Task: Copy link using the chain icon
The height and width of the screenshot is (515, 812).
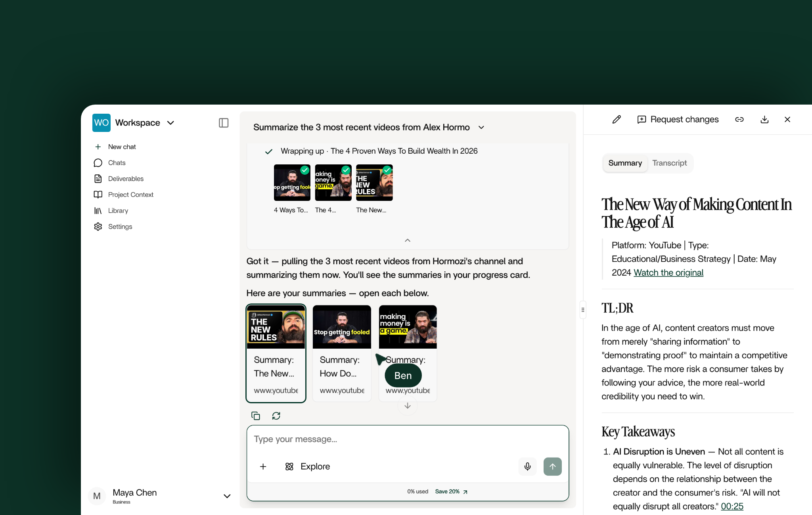Action: click(x=739, y=120)
